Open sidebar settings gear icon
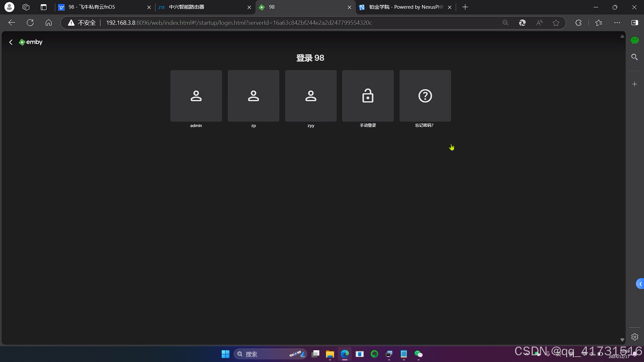 634,337
